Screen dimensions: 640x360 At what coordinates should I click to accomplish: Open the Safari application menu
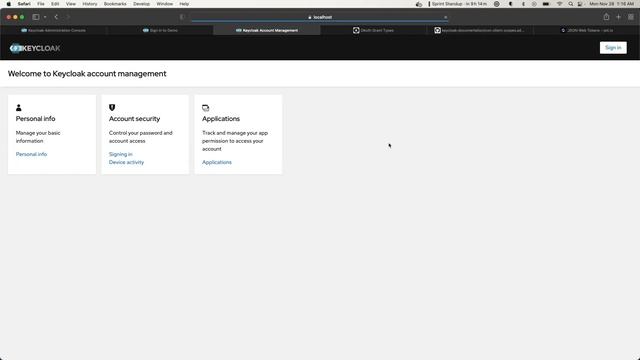tap(24, 4)
